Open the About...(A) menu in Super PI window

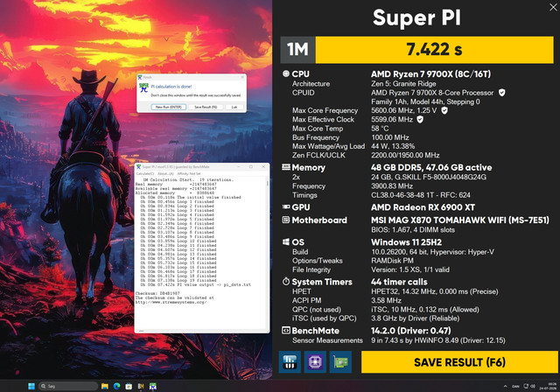165,173
